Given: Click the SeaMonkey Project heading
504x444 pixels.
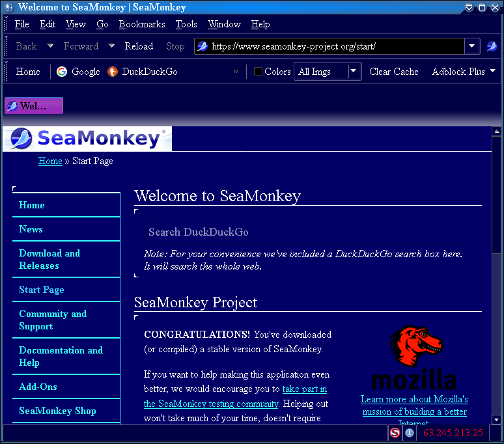Looking at the screenshot, I should pyautogui.click(x=195, y=302).
